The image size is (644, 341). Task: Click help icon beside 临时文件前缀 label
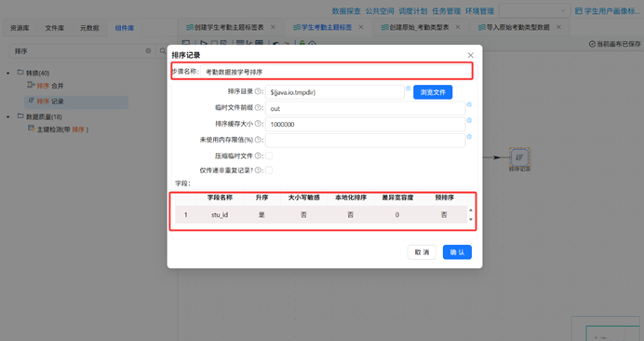pos(258,108)
